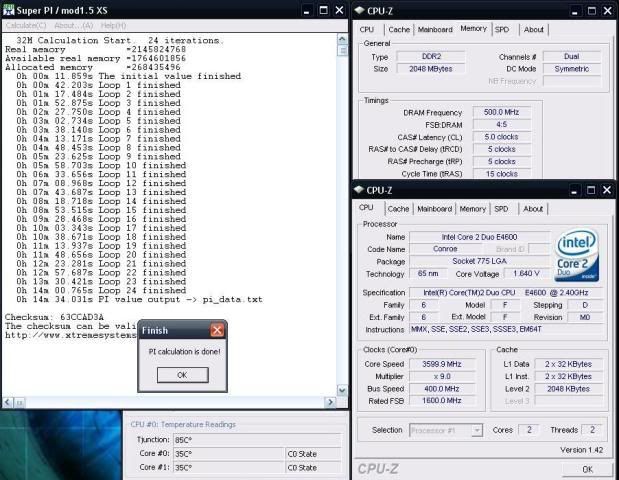Open About tab in top CPU-Z window
The height and width of the screenshot is (480, 619).
click(533, 30)
